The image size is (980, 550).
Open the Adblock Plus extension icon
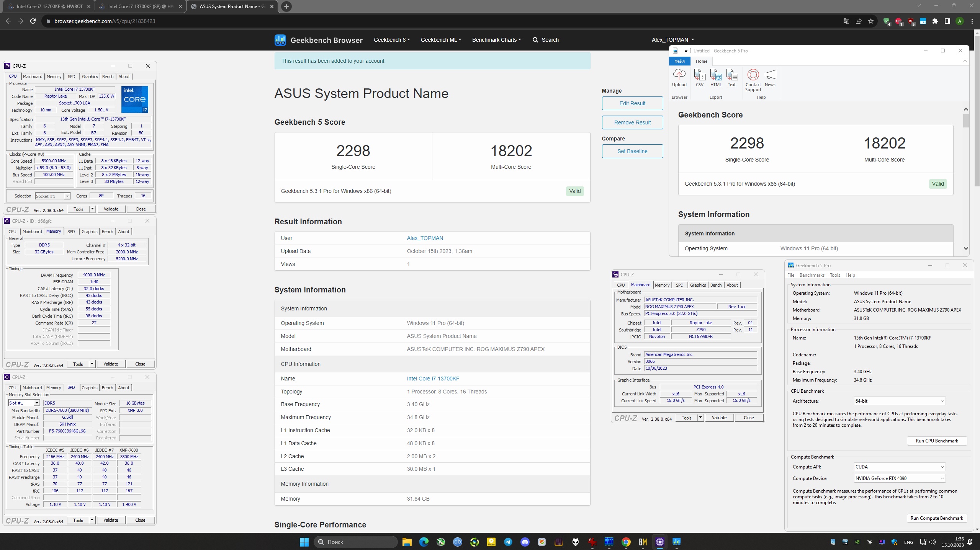pos(898,21)
